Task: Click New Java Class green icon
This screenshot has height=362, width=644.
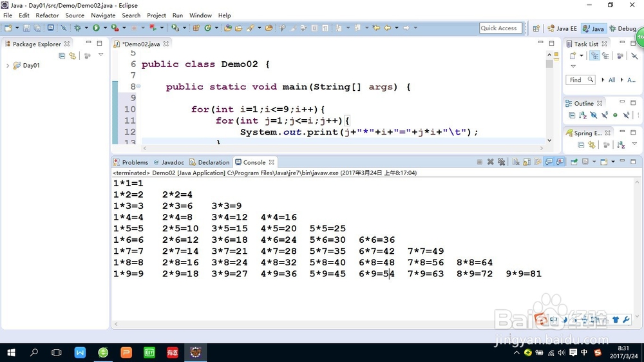Action: 208,28
